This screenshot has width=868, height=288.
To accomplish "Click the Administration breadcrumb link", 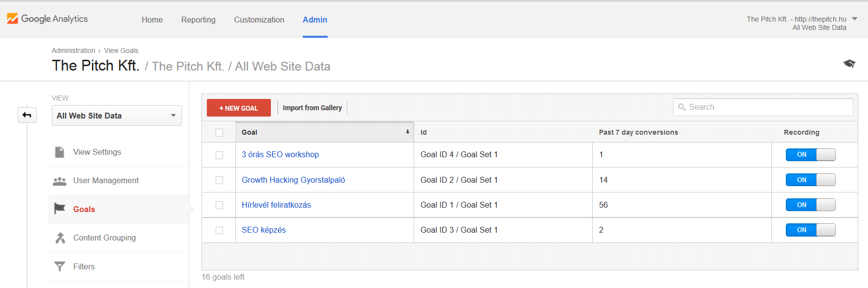I will click(x=73, y=50).
